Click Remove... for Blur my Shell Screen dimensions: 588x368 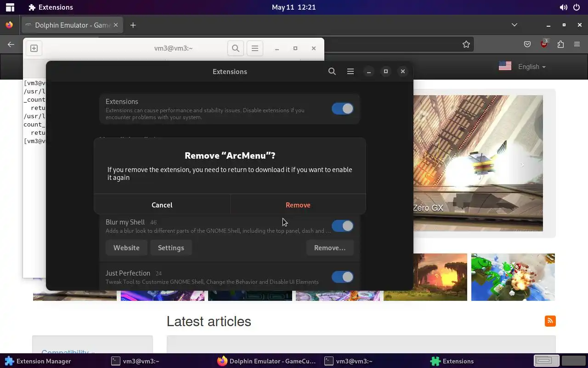coord(330,247)
